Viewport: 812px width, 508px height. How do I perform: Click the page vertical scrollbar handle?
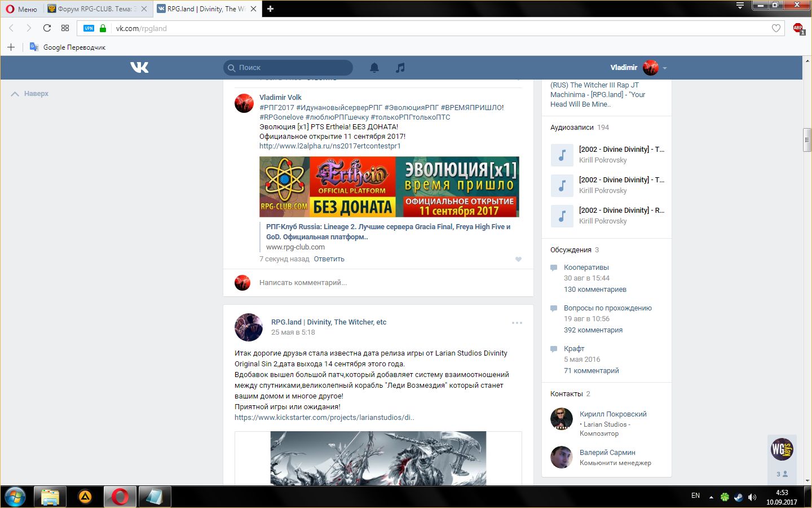807,140
